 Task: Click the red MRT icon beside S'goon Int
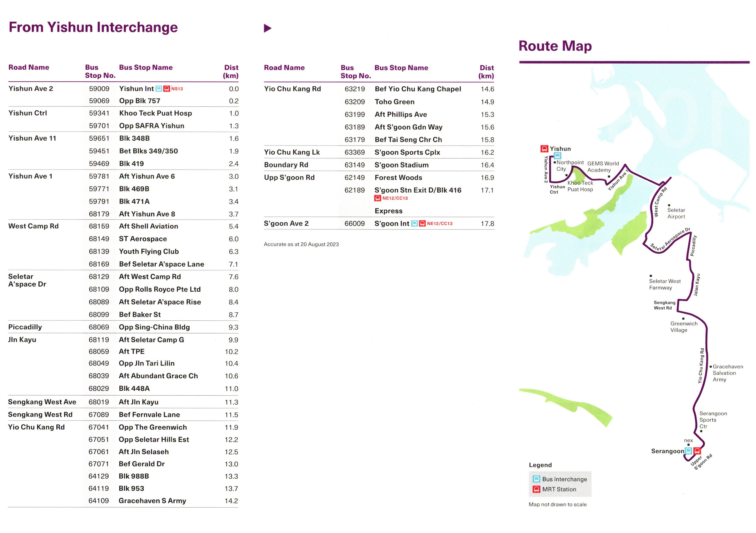tap(422, 224)
